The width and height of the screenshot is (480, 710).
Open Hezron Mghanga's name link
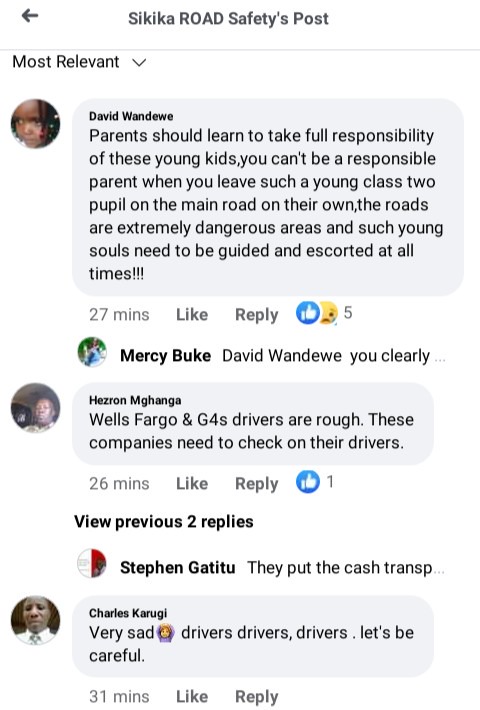(135, 400)
